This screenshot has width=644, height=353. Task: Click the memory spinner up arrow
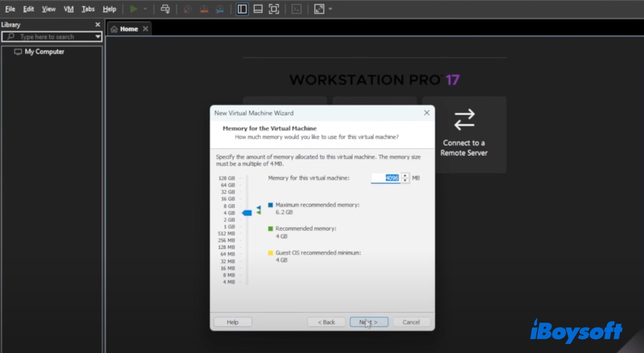click(x=405, y=175)
